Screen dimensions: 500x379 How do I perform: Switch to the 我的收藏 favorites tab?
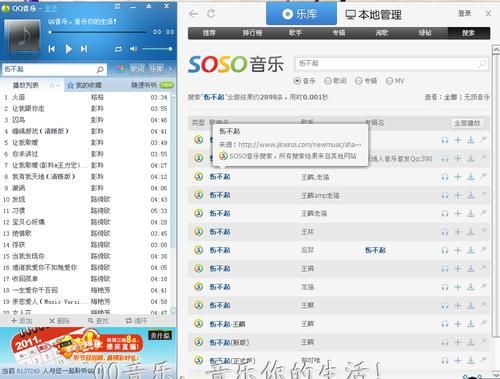pyautogui.click(x=85, y=85)
